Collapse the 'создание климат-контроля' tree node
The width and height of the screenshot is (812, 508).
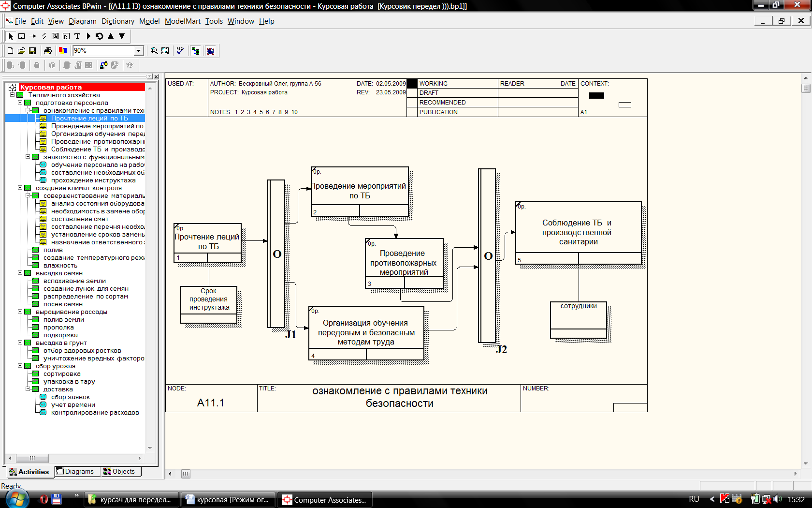point(20,188)
